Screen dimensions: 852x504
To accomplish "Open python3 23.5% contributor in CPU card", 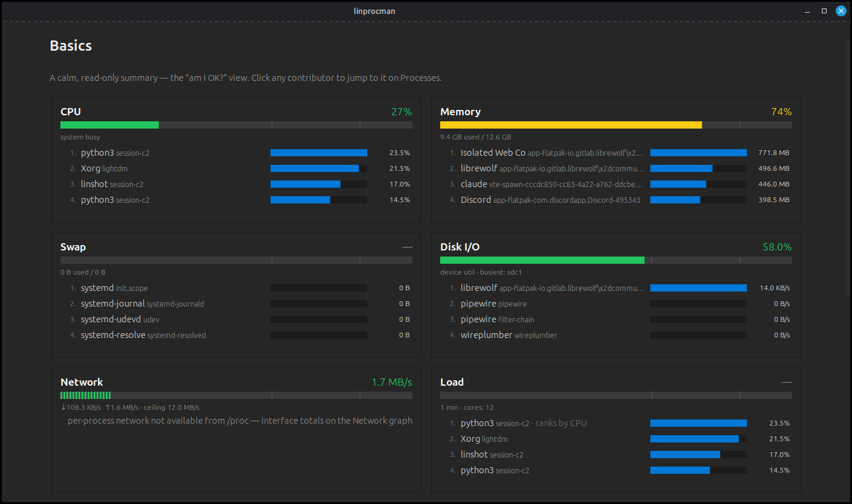I will (x=236, y=153).
